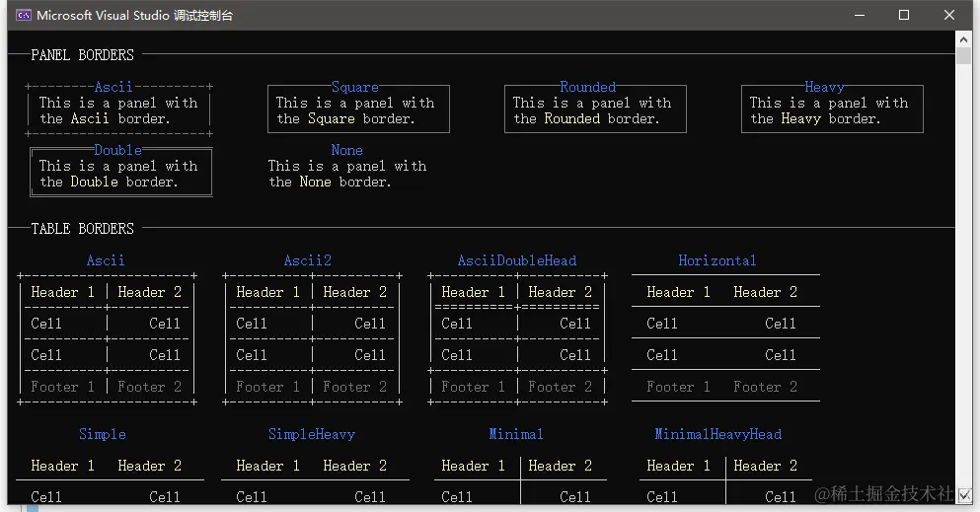980x512 pixels.
Task: Click the vertical scrollbar thumb
Action: tap(963, 55)
